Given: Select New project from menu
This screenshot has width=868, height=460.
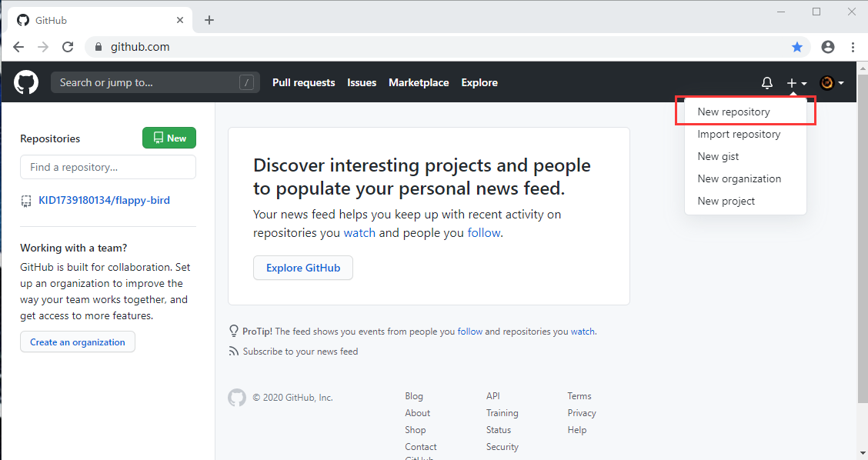Looking at the screenshot, I should pos(745,201).
